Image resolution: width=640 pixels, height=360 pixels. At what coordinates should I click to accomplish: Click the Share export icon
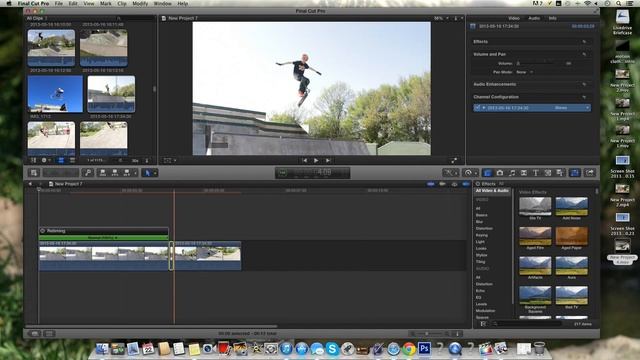click(x=590, y=173)
